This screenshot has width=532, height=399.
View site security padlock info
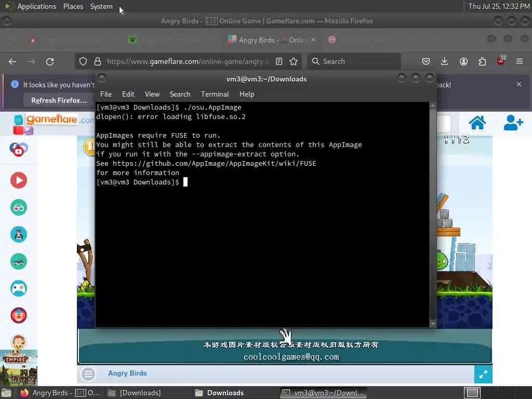[x=98, y=61]
